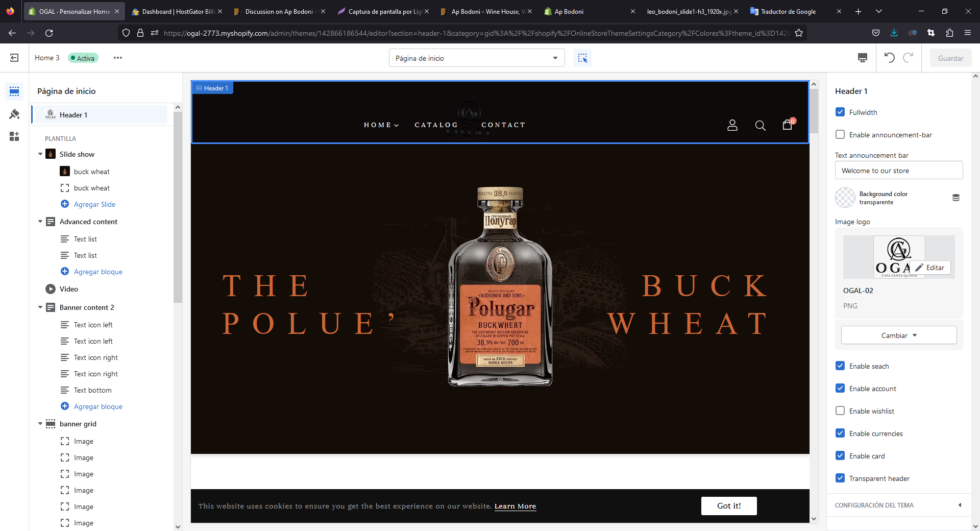Viewport: 980px width, 531px height.
Task: Click the preview vertical scrollbar
Action: (x=814, y=111)
